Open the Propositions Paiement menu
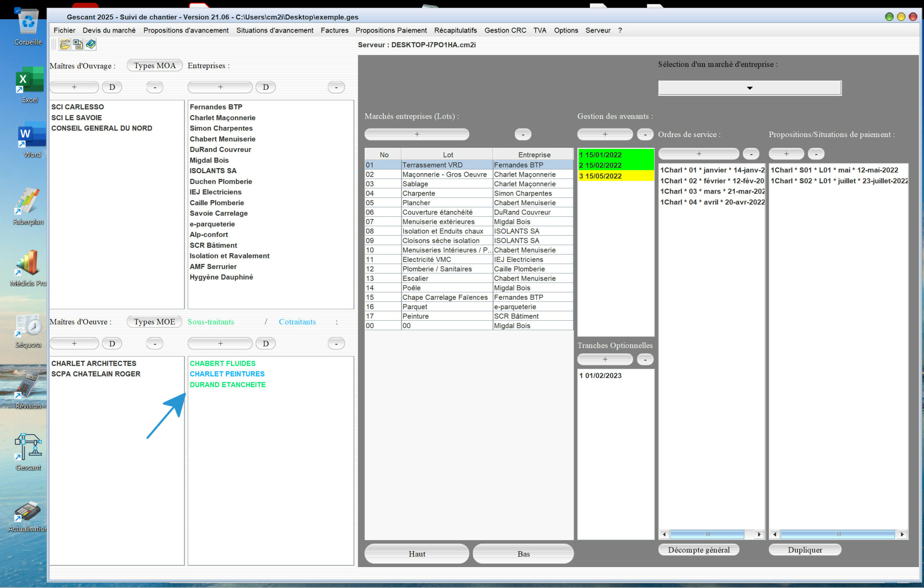924x588 pixels. pos(391,30)
